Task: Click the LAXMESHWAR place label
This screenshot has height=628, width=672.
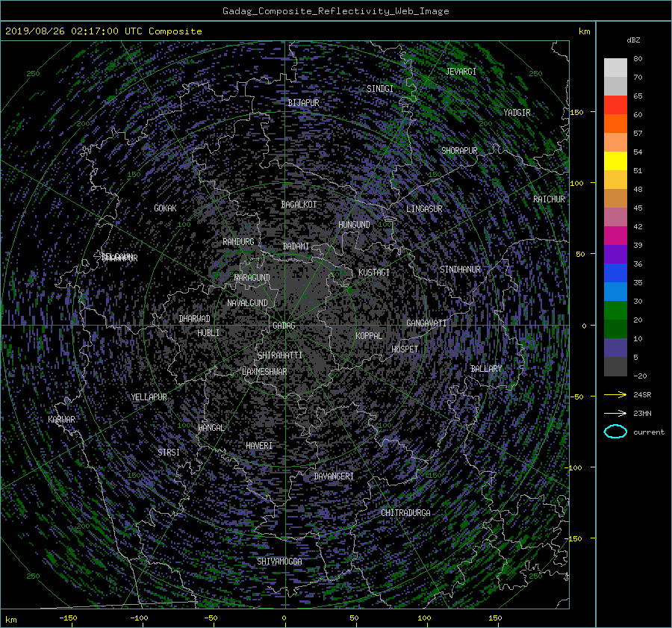Action: coord(264,372)
